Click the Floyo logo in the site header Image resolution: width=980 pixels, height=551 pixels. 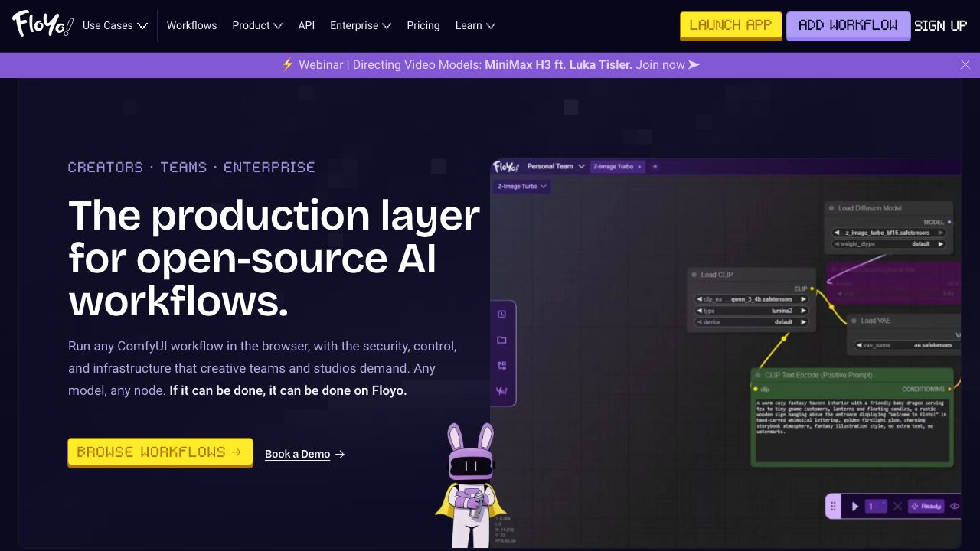coord(43,24)
